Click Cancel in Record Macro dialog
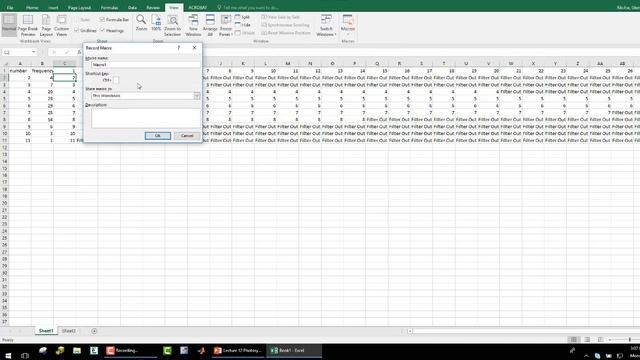 [x=187, y=136]
